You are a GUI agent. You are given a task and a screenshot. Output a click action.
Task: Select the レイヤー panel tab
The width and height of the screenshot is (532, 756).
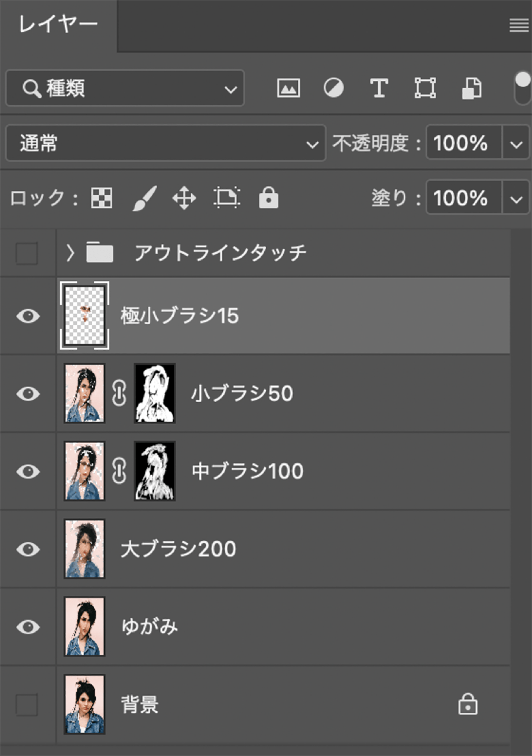[58, 25]
